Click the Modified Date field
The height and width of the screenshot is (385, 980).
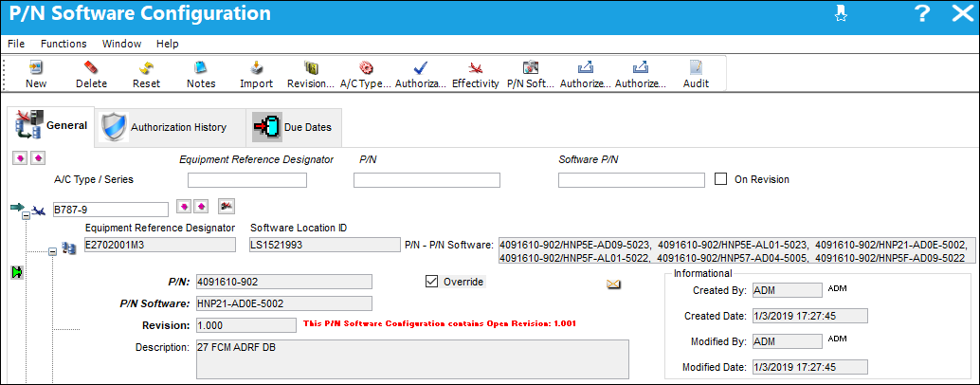[x=808, y=366]
